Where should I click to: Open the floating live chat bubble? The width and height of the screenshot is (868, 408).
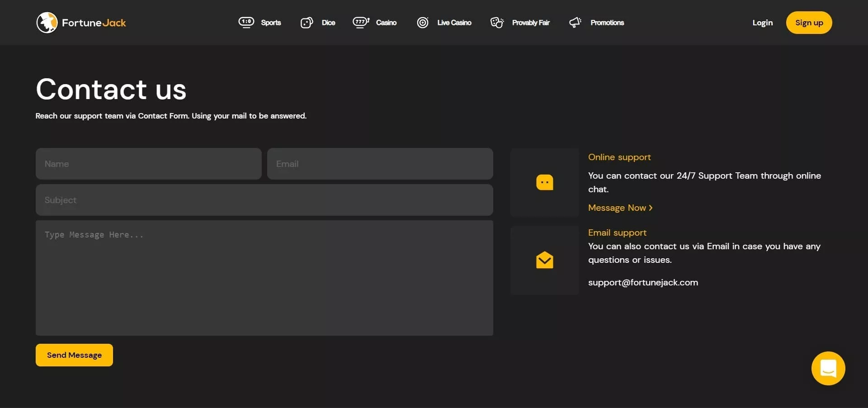tap(828, 368)
